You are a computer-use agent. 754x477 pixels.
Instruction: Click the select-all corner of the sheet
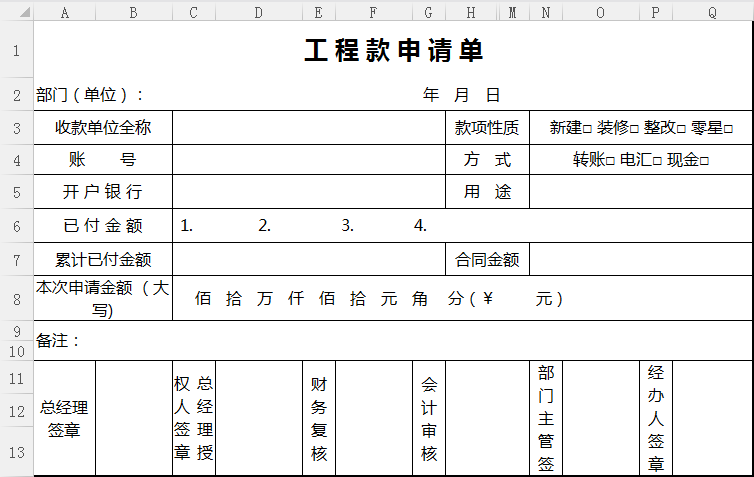pos(16,12)
